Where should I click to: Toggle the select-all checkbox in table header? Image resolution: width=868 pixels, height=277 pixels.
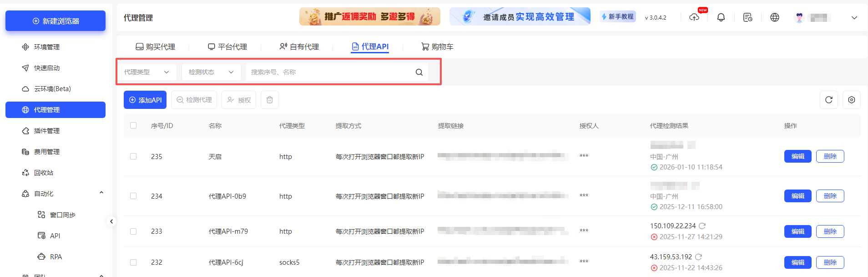tap(133, 125)
